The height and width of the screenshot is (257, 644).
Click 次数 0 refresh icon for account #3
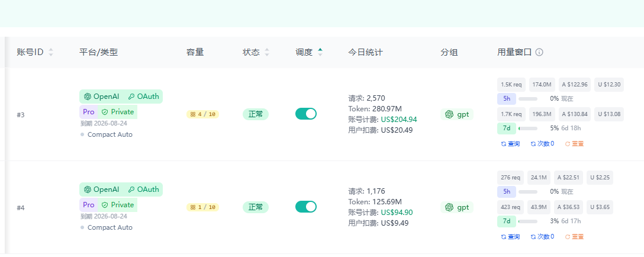(x=533, y=144)
